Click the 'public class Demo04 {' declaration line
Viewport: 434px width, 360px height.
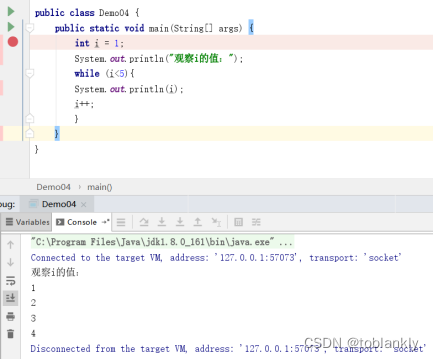[x=87, y=13]
